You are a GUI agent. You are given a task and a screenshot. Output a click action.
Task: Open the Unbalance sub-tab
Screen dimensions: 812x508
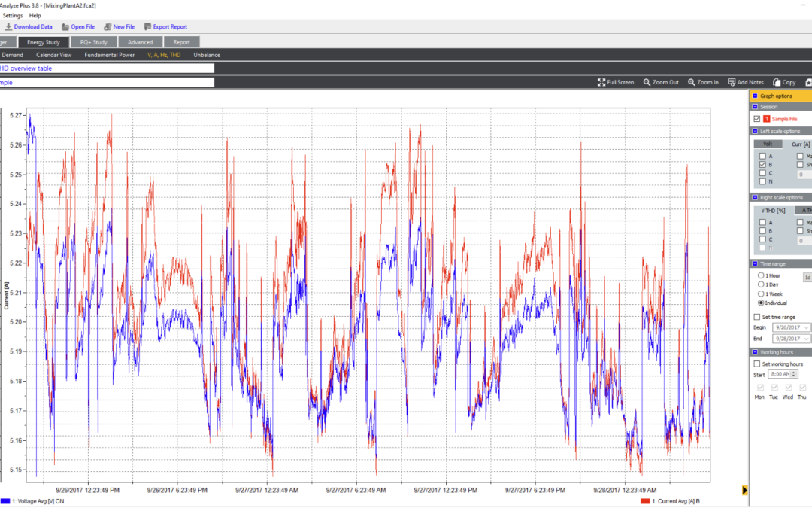tap(208, 55)
